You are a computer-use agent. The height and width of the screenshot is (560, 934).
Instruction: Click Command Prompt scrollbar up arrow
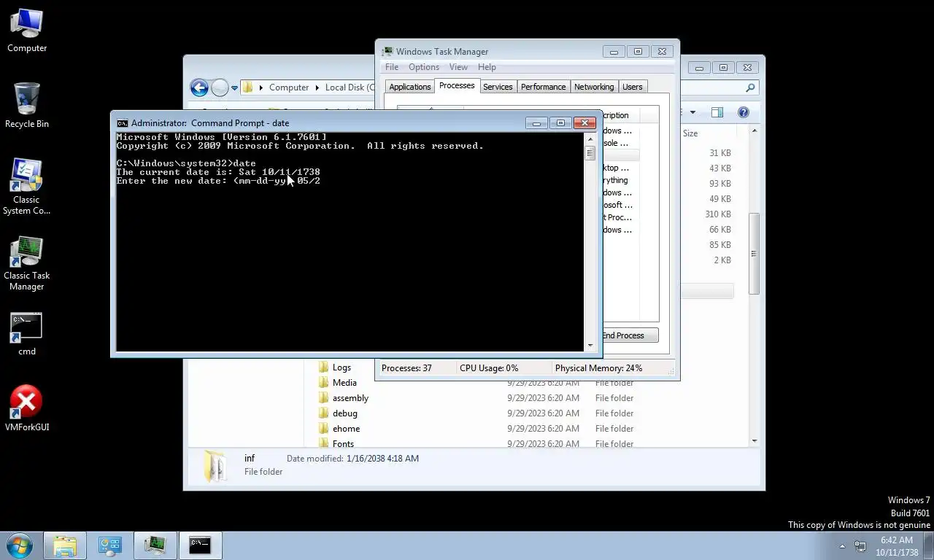coord(590,139)
